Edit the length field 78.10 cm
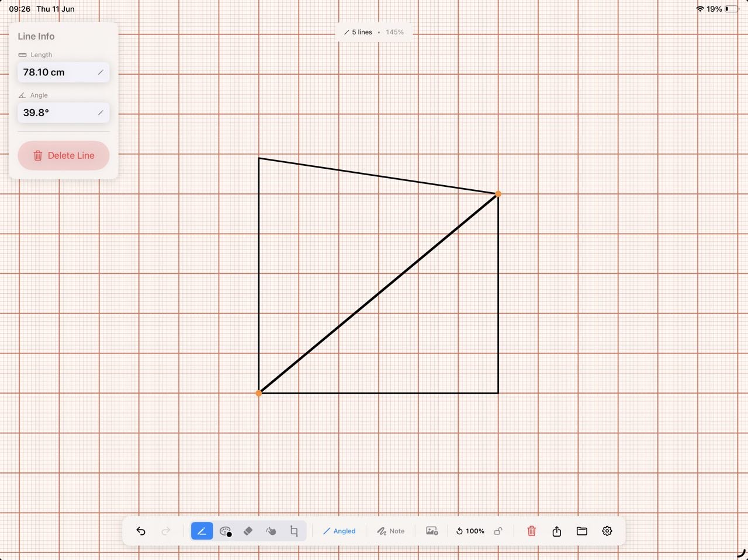This screenshot has height=560, width=748. pyautogui.click(x=64, y=72)
